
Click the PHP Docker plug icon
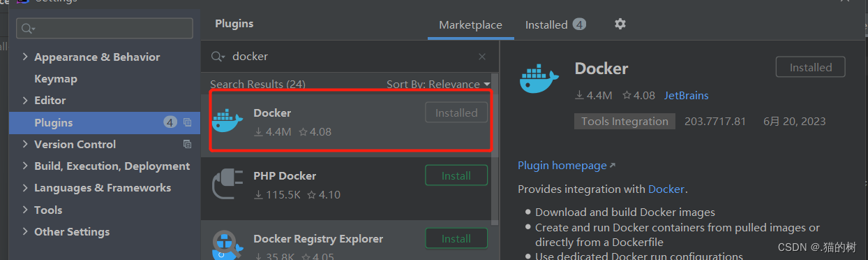pos(227,185)
